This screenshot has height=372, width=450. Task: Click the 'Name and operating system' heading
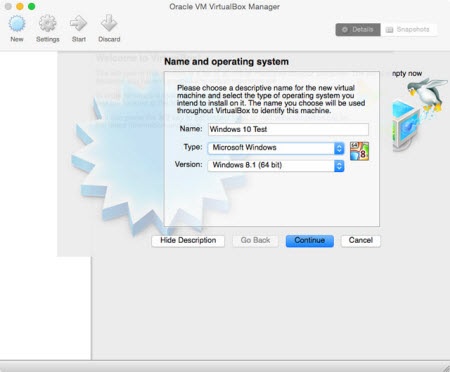pyautogui.click(x=226, y=62)
